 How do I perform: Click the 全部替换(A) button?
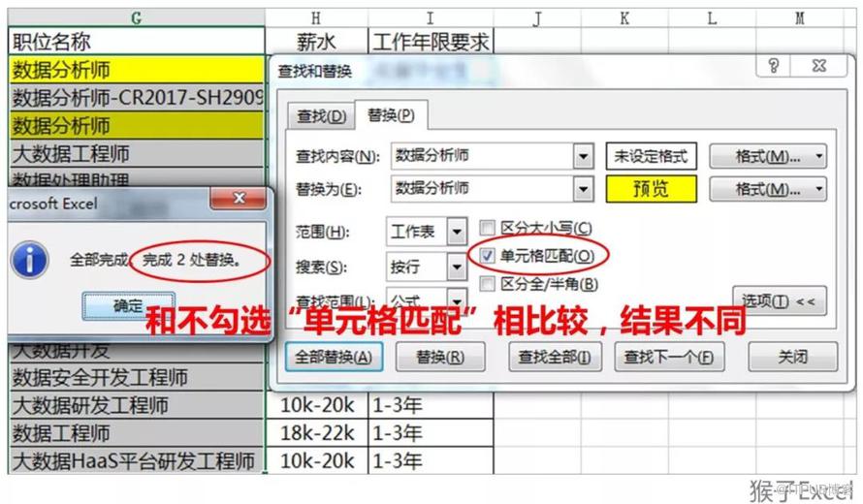[x=334, y=357]
